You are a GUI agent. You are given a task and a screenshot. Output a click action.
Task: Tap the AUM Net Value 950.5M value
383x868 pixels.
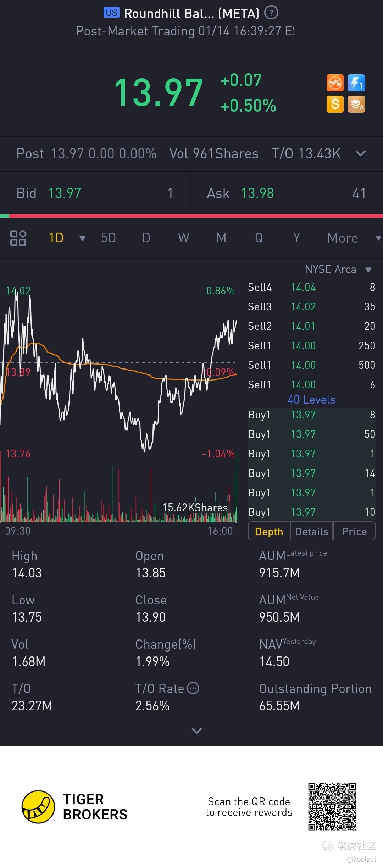[279, 617]
